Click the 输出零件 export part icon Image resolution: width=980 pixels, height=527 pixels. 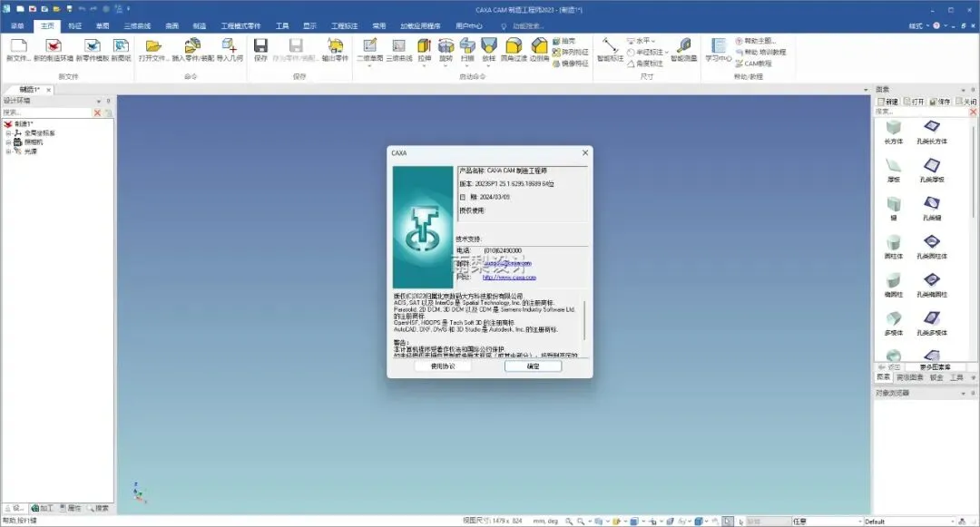tap(335, 45)
